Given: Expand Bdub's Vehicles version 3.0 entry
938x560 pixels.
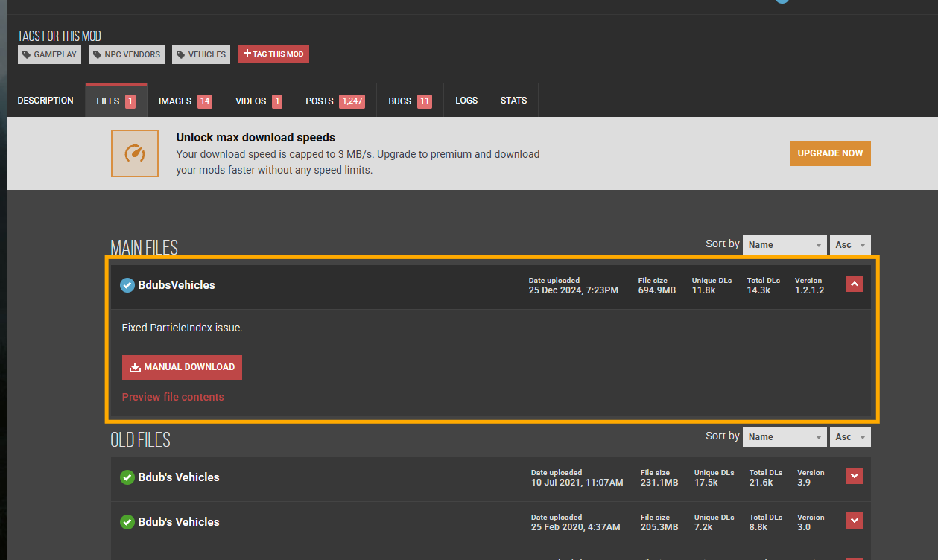Looking at the screenshot, I should pos(855,521).
